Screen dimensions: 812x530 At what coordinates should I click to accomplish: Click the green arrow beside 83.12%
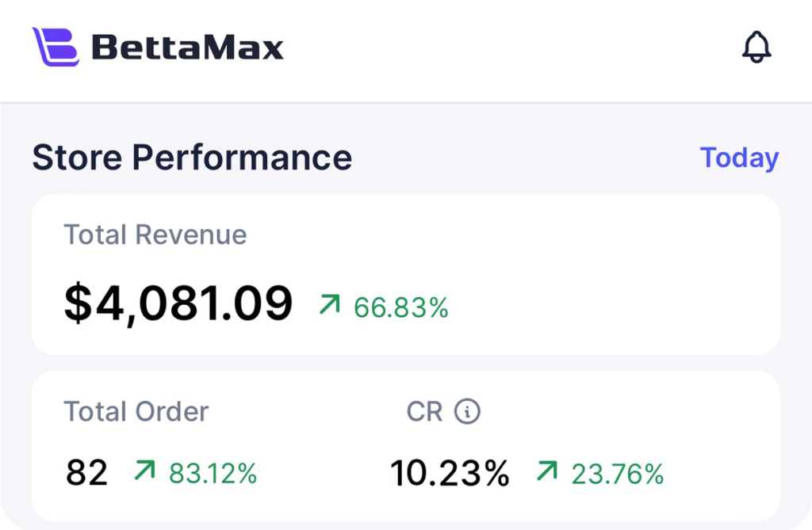click(x=145, y=471)
